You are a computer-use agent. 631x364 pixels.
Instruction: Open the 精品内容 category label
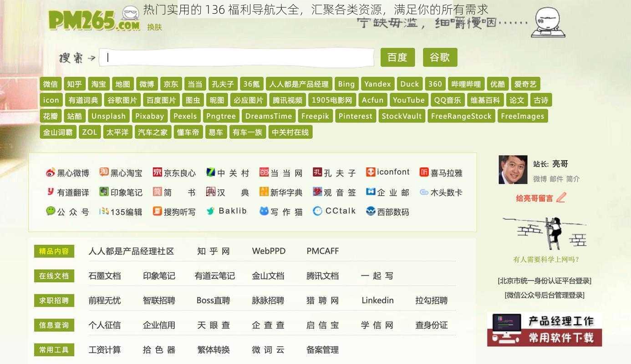pyautogui.click(x=54, y=251)
